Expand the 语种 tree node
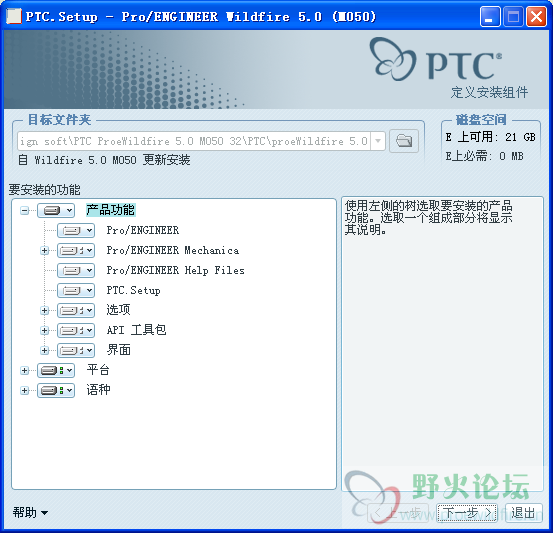Image resolution: width=553 pixels, height=533 pixels. 24,391
